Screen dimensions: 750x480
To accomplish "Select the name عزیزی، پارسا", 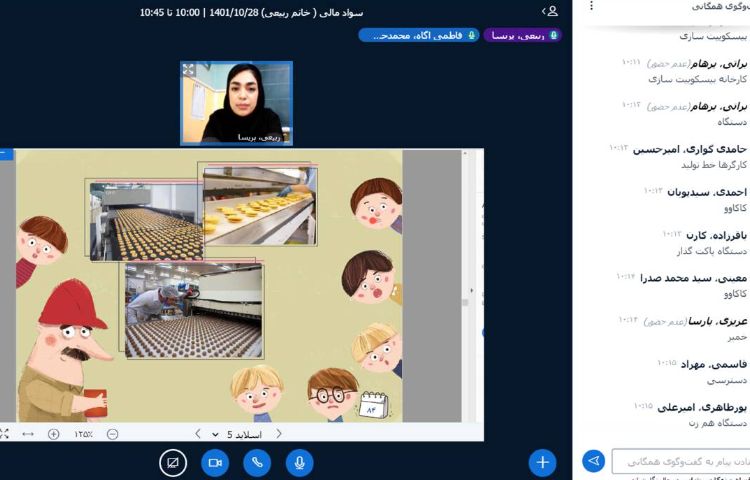I will [717, 321].
